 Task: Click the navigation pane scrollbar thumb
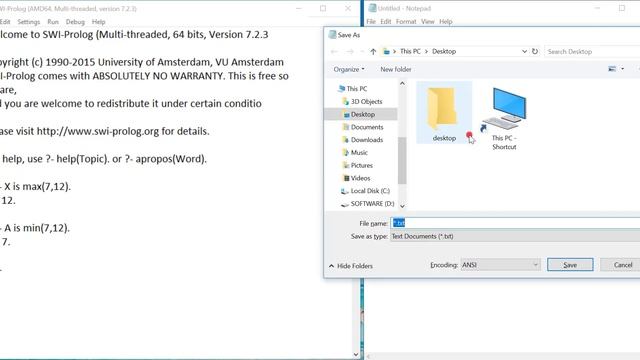pos(402,160)
